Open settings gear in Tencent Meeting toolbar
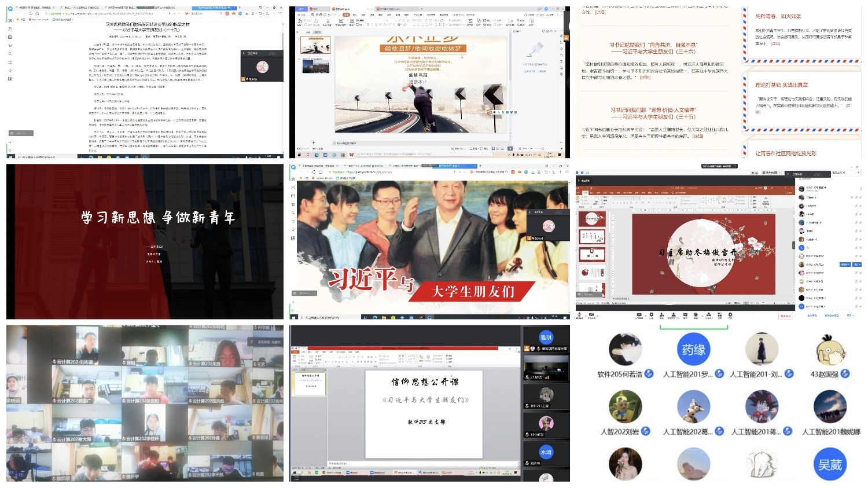 click(730, 315)
